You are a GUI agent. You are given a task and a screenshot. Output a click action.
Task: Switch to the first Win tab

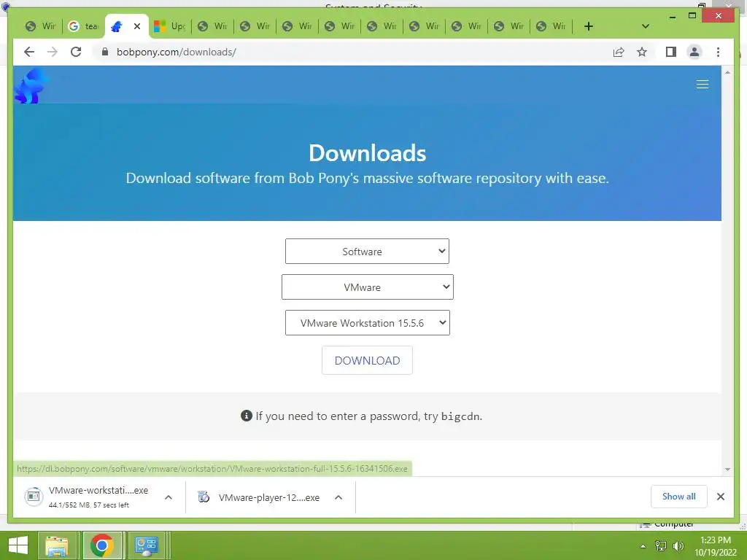click(x=41, y=26)
